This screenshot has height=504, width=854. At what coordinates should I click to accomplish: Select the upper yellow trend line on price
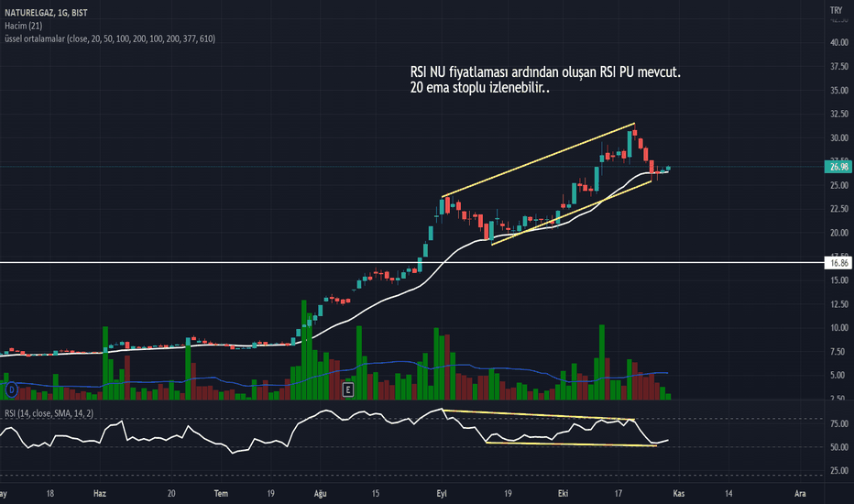(538, 160)
